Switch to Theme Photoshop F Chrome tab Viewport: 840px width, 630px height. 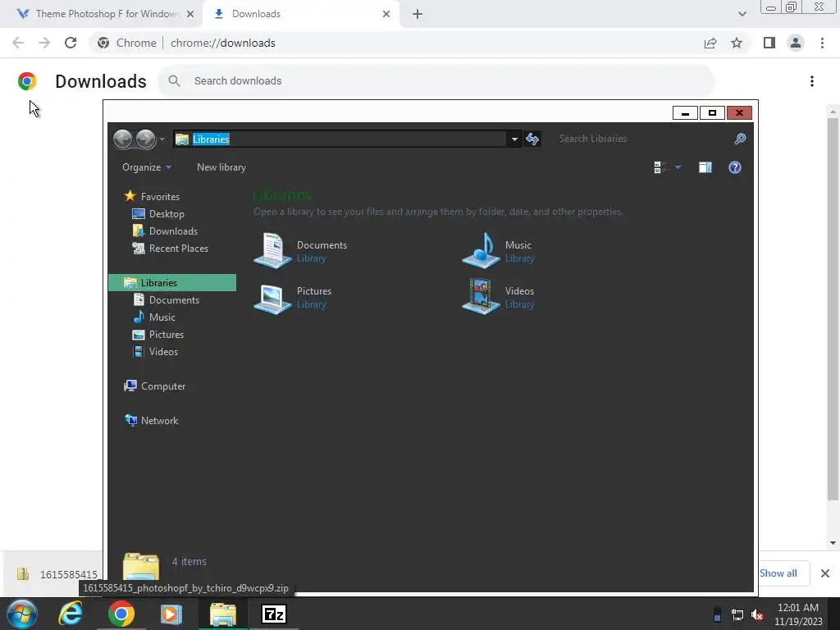tap(99, 14)
